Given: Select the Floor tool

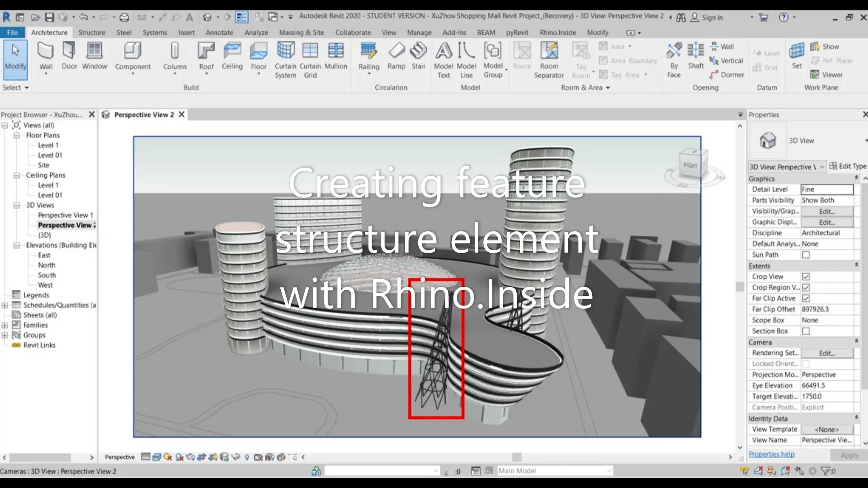Looking at the screenshot, I should click(x=259, y=57).
